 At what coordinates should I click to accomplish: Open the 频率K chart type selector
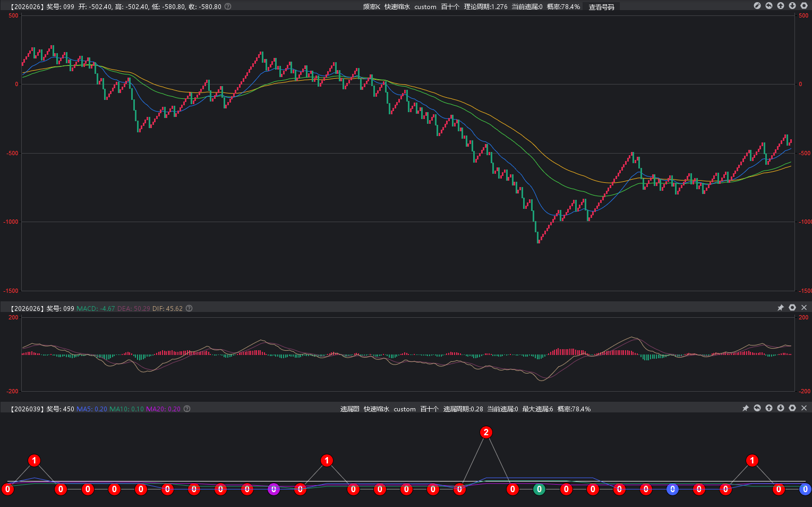[x=371, y=7]
